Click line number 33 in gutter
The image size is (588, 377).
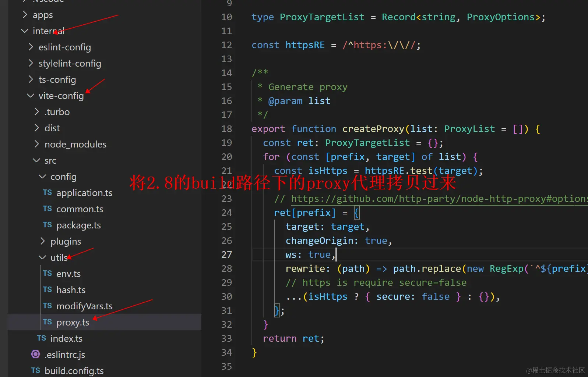pyautogui.click(x=227, y=338)
